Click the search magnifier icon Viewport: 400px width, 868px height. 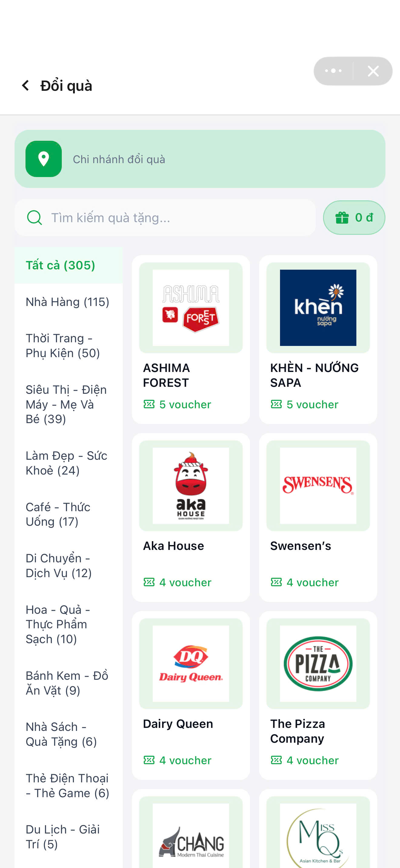point(35,218)
